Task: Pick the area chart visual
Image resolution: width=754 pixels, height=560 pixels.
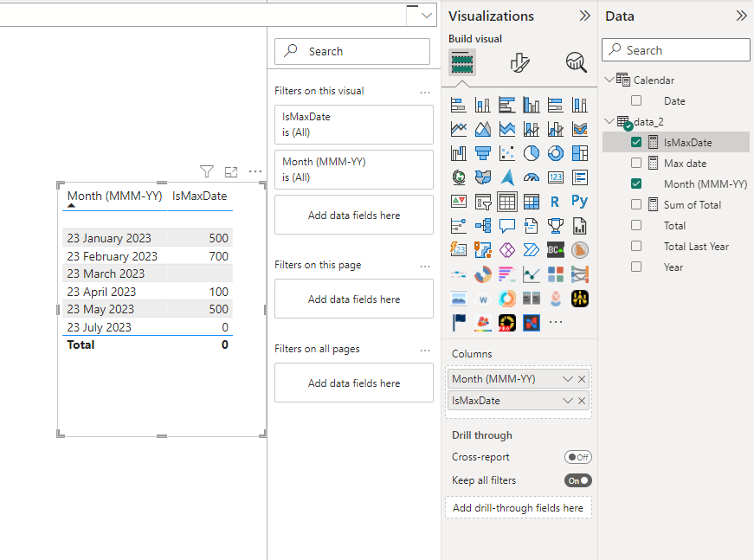Action: click(483, 129)
